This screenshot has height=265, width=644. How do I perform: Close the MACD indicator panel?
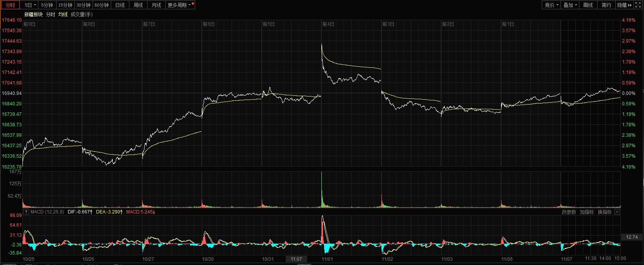coord(617,212)
